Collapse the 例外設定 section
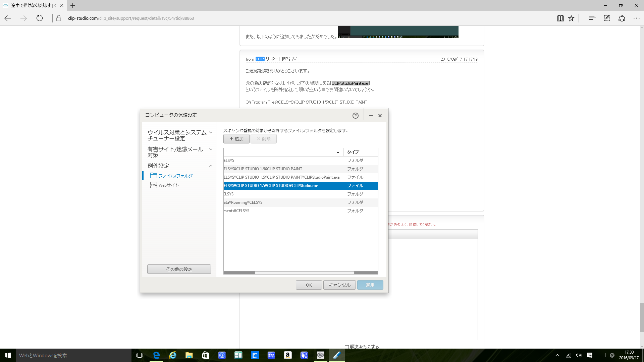Screen dimensions: 644x362 coord(211,166)
